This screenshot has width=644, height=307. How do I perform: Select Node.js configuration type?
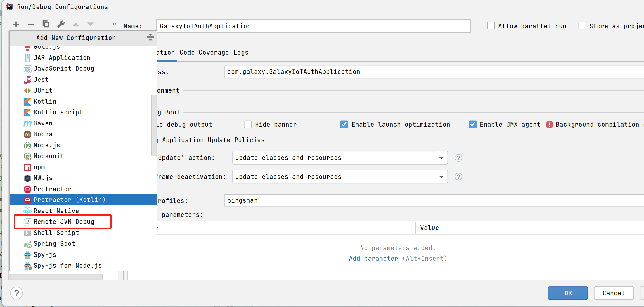click(83, 145)
